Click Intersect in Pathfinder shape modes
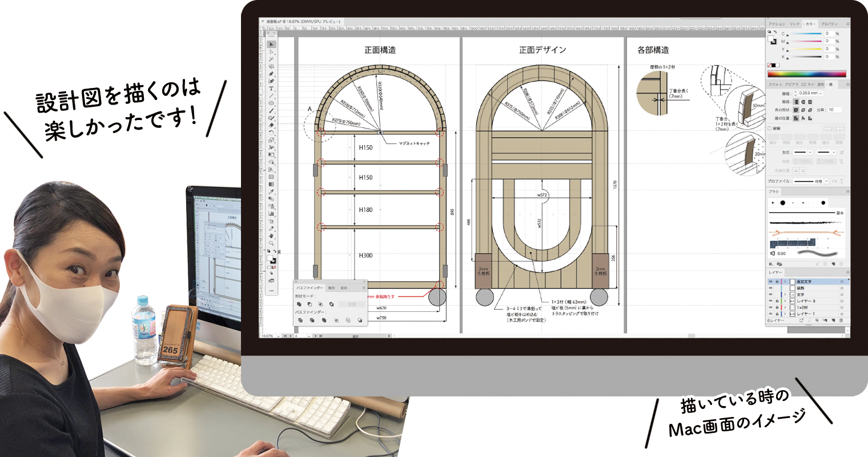 coord(320,304)
